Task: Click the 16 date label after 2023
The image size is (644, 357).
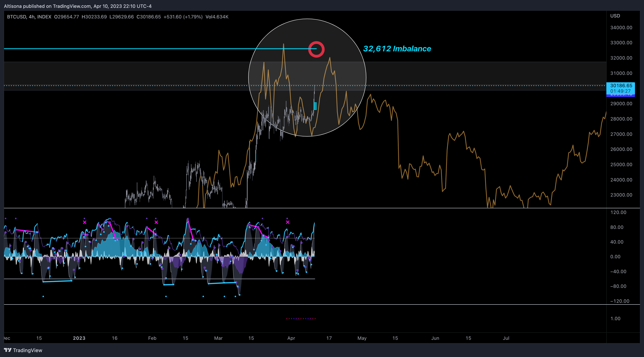Action: (115, 338)
